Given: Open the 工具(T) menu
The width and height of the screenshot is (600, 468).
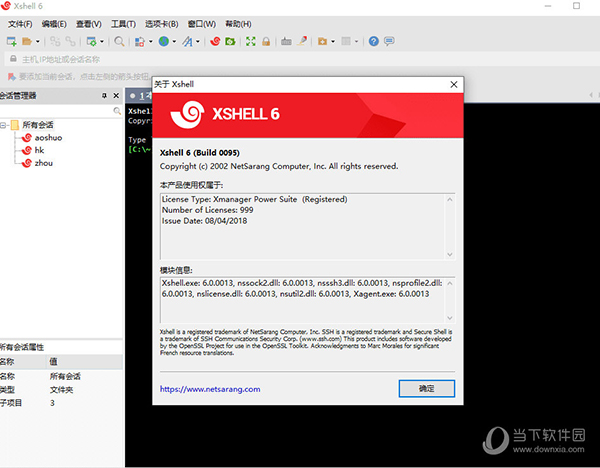Looking at the screenshot, I should point(123,24).
